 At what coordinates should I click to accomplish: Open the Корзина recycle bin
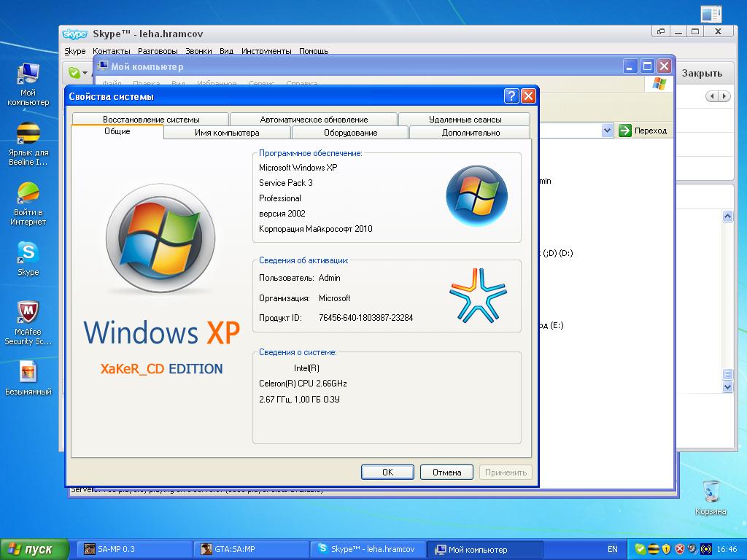(x=710, y=492)
